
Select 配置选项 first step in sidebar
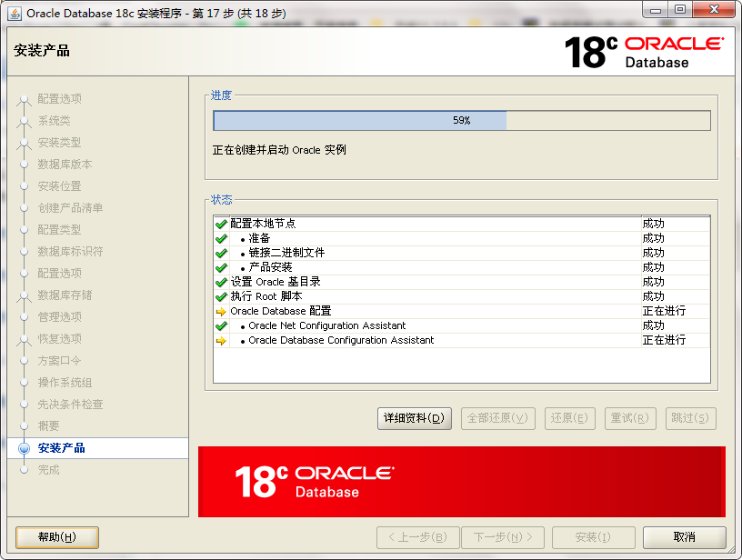click(60, 99)
